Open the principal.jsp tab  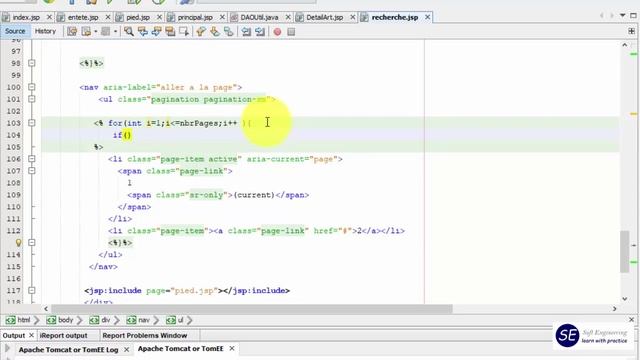click(195, 17)
